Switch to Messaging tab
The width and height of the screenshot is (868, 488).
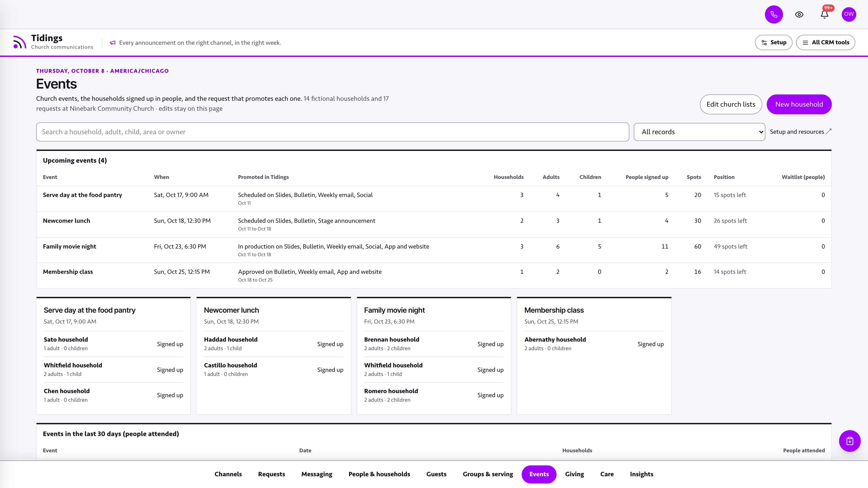click(x=316, y=474)
